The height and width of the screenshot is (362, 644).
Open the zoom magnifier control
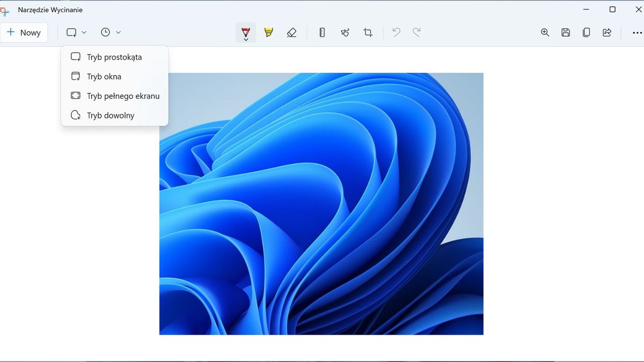545,32
